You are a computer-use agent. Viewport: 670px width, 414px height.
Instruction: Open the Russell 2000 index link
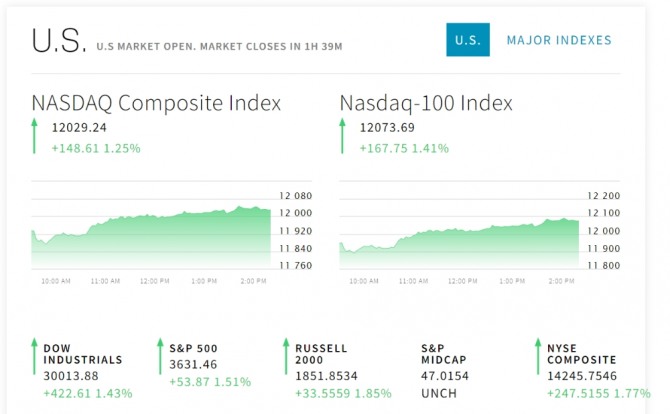(321, 354)
